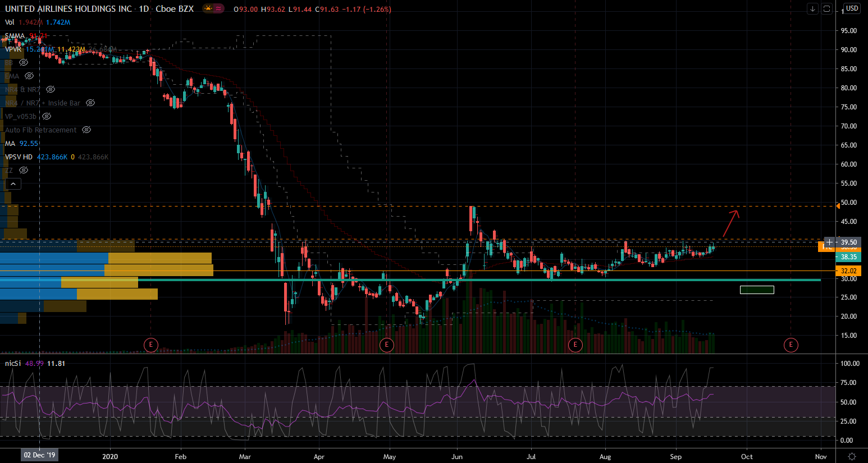Screen dimensions: 868x463
Task: Click the 75.00 label on nicSi scale
Action: pos(849,383)
